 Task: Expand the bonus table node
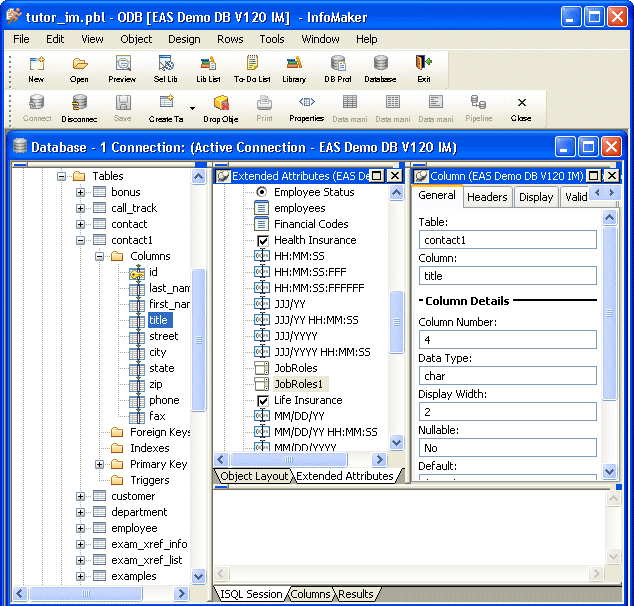(80, 192)
